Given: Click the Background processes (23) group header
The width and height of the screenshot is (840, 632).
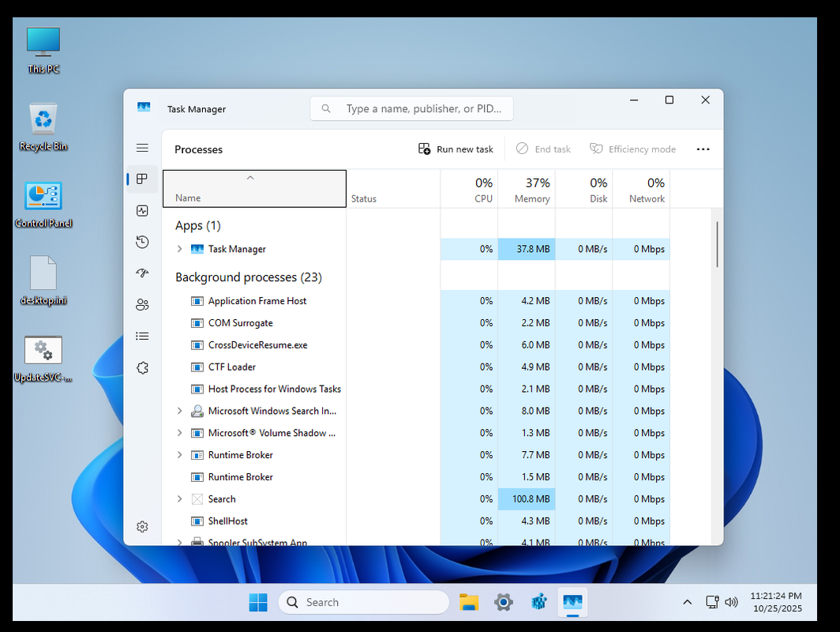Looking at the screenshot, I should [249, 277].
